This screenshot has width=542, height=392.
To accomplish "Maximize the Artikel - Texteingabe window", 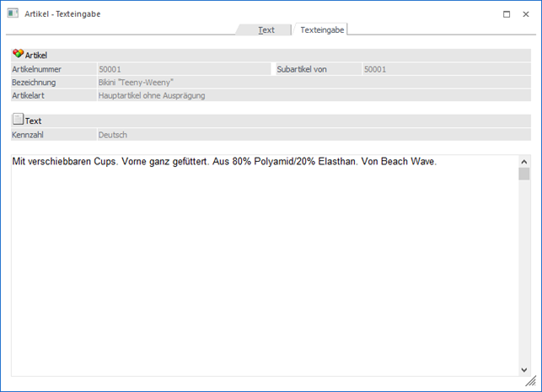I will (x=506, y=13).
